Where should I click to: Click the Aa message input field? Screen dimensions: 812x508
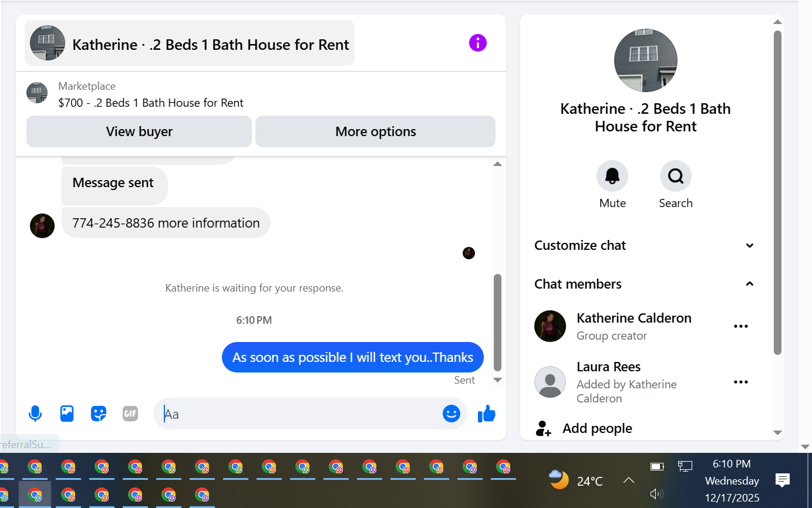(x=299, y=414)
